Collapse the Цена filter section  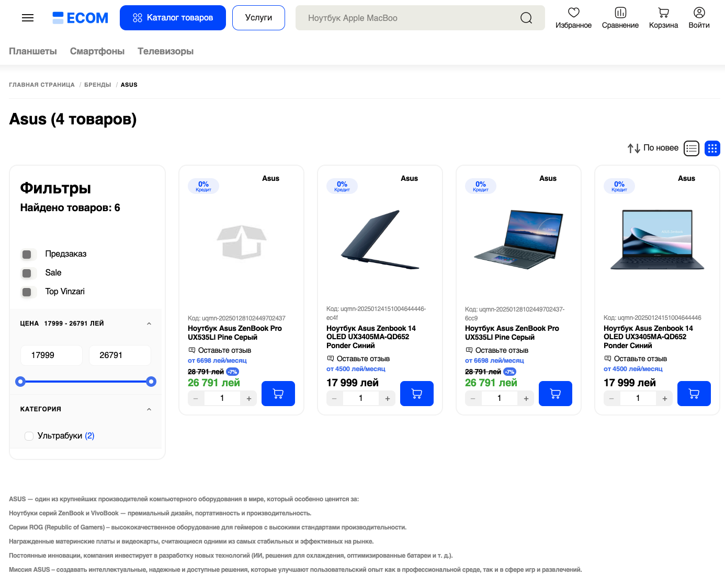click(x=149, y=324)
